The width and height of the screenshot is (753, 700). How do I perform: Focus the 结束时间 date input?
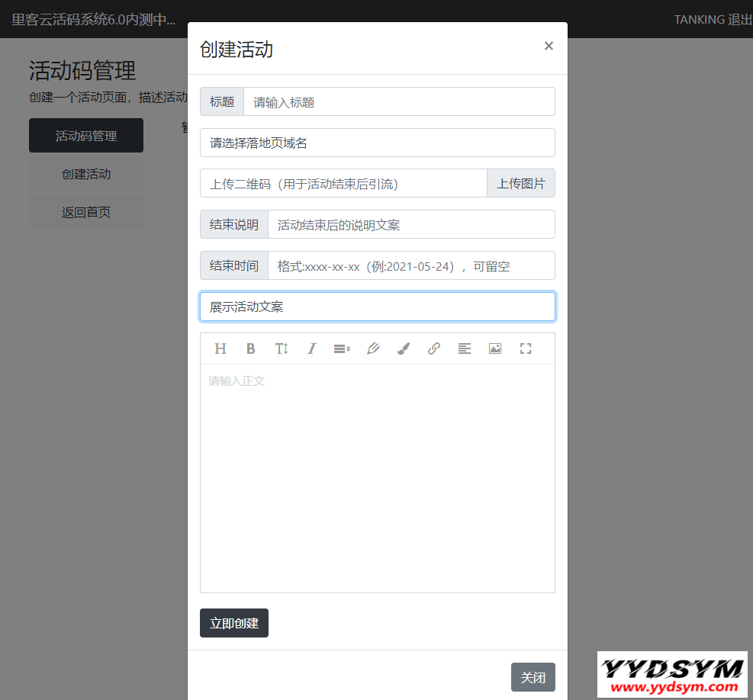click(x=411, y=265)
